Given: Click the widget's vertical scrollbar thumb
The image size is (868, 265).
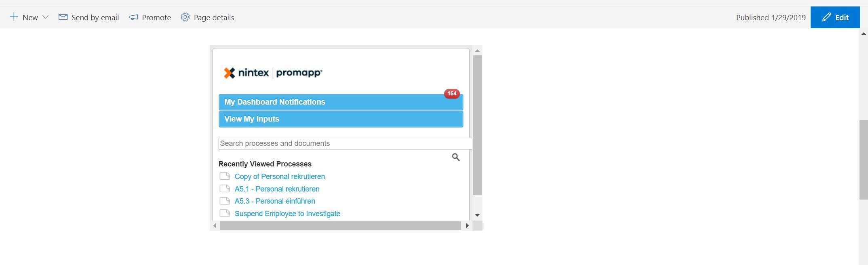Looking at the screenshot, I should (477, 125).
